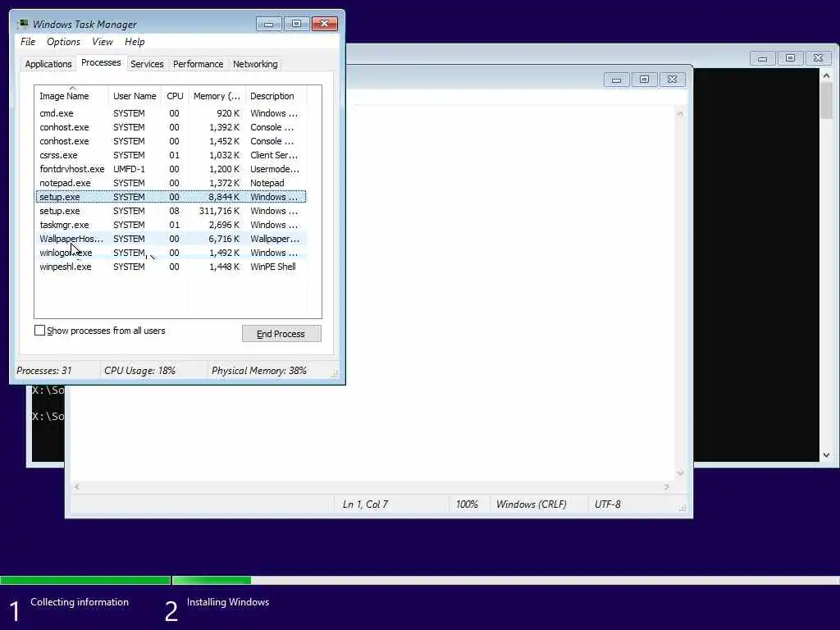Click the Collecting information progress bar

pos(85,580)
